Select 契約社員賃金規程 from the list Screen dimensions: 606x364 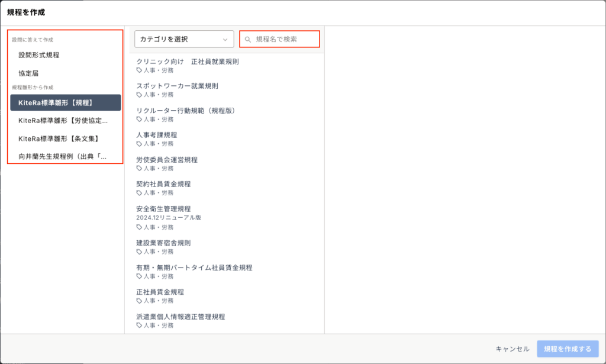pyautogui.click(x=163, y=184)
